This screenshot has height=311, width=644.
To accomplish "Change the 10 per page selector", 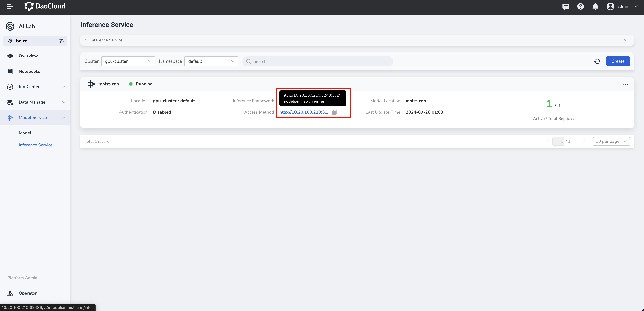I will click(611, 141).
